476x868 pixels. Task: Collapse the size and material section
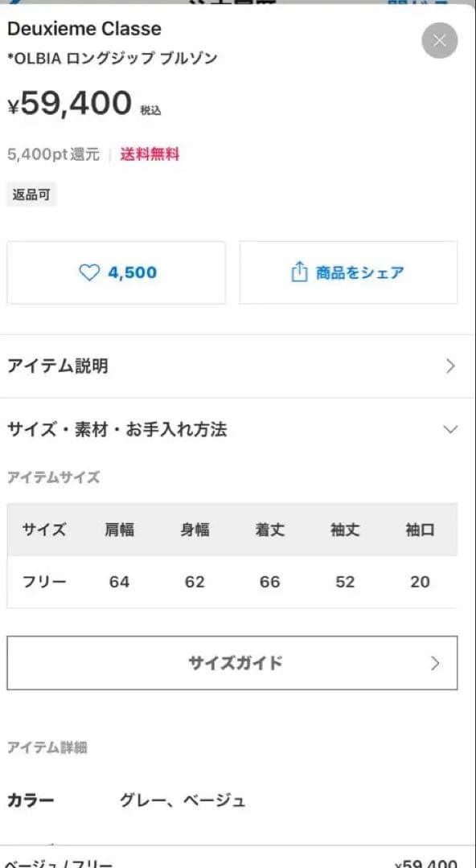click(x=238, y=430)
